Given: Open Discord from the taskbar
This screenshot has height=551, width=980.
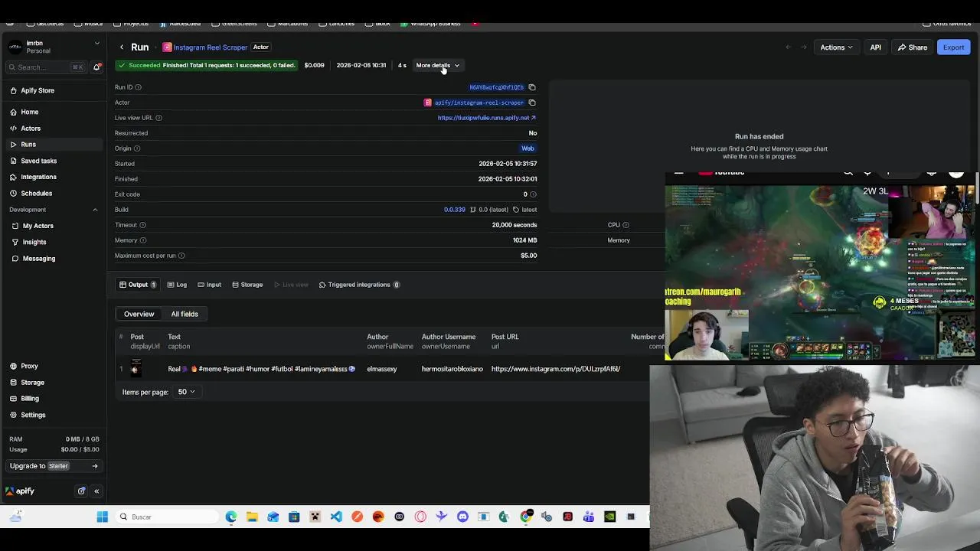Looking at the screenshot, I should pos(462,517).
